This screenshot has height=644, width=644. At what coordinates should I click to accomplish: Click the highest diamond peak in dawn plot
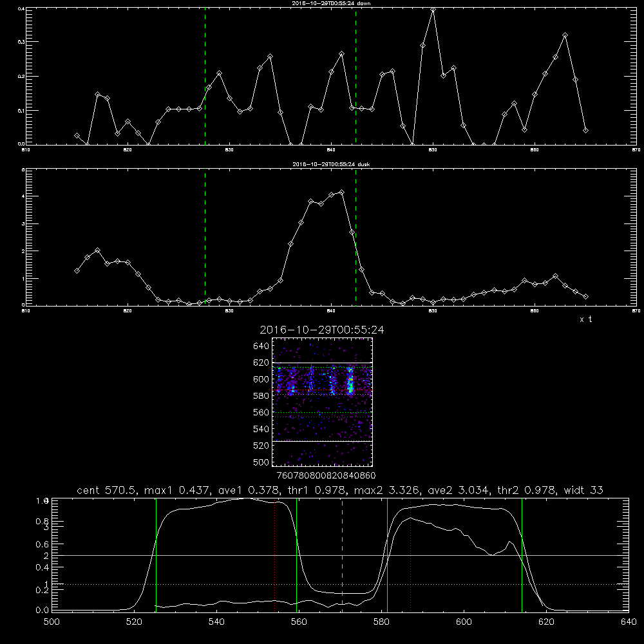[x=433, y=10]
